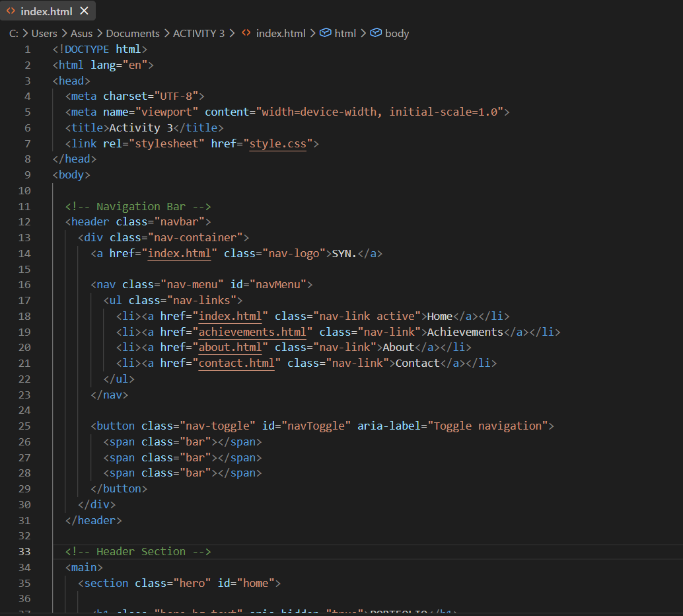Open the Documents breadcrumb folder
This screenshot has height=616, width=683.
tap(133, 34)
